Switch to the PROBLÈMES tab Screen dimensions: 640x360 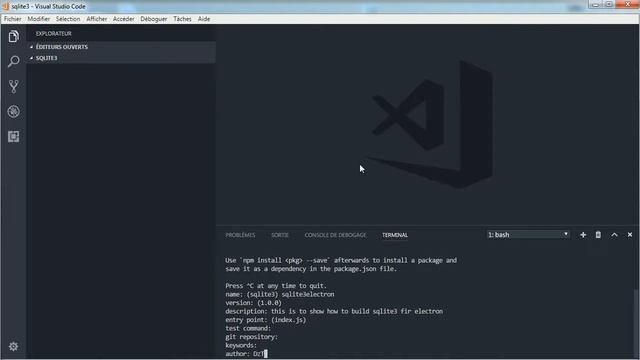click(x=240, y=235)
